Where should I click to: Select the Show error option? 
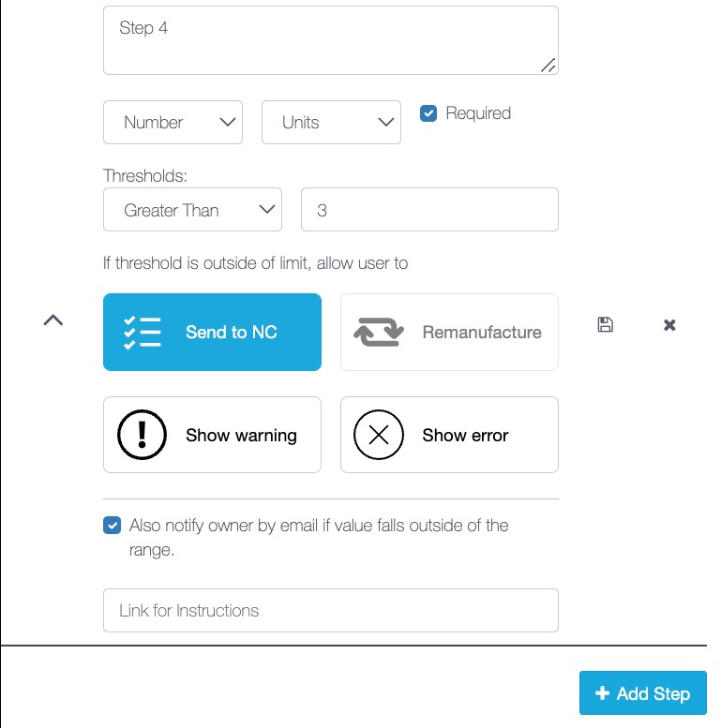click(x=449, y=435)
